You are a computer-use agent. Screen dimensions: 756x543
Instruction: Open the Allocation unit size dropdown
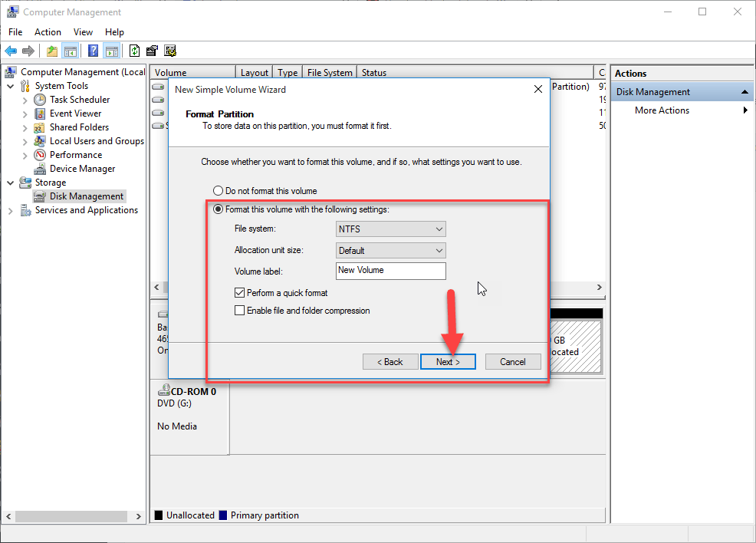point(391,251)
